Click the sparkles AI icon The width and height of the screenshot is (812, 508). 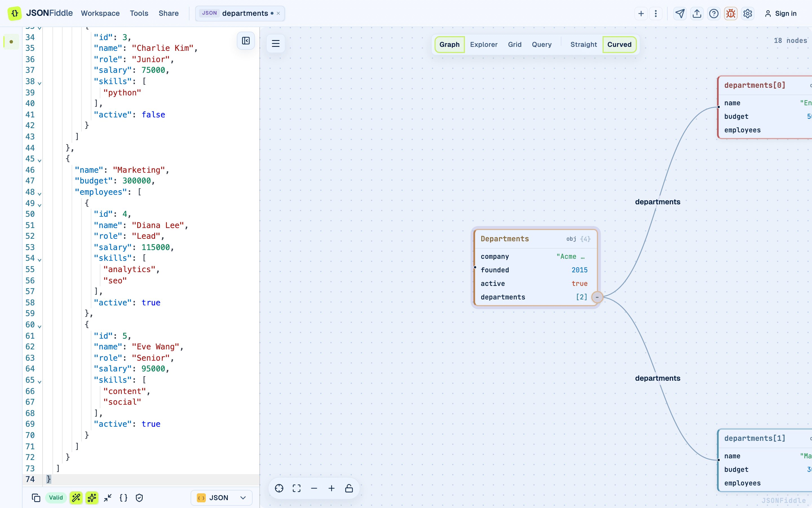point(92,498)
